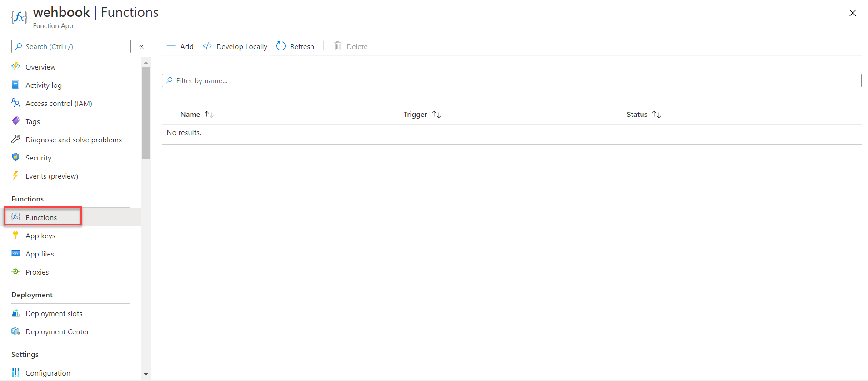Click the Refresh button label

click(302, 46)
